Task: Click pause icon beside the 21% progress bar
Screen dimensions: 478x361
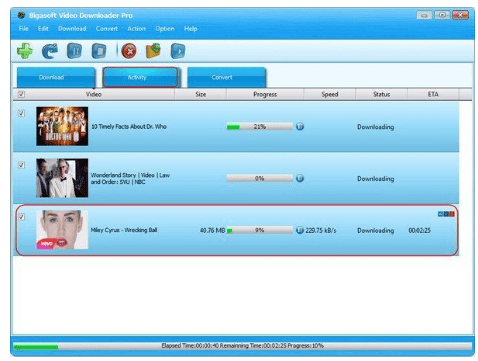Action: point(300,126)
